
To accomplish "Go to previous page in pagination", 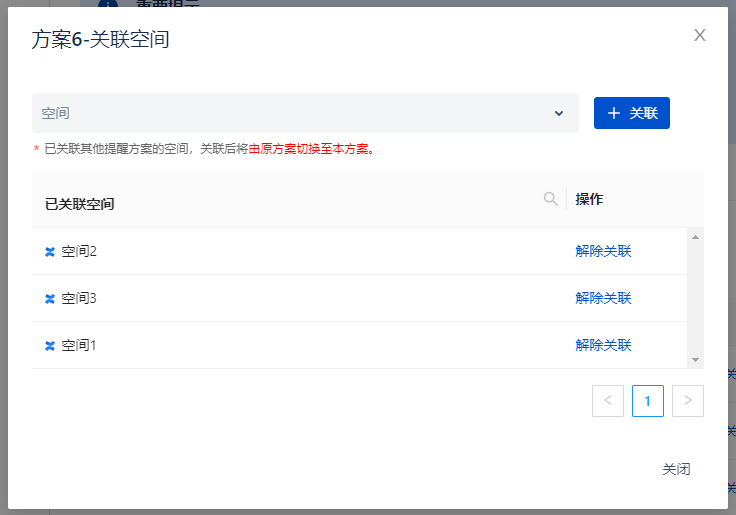I will pyautogui.click(x=608, y=401).
